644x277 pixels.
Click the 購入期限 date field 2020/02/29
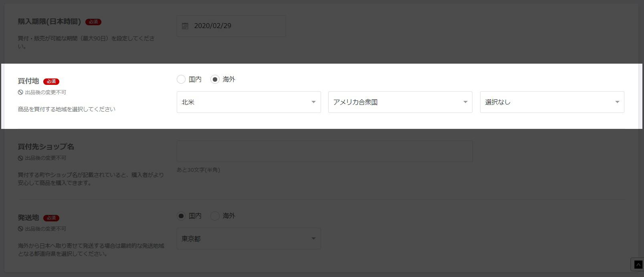pyautogui.click(x=231, y=26)
